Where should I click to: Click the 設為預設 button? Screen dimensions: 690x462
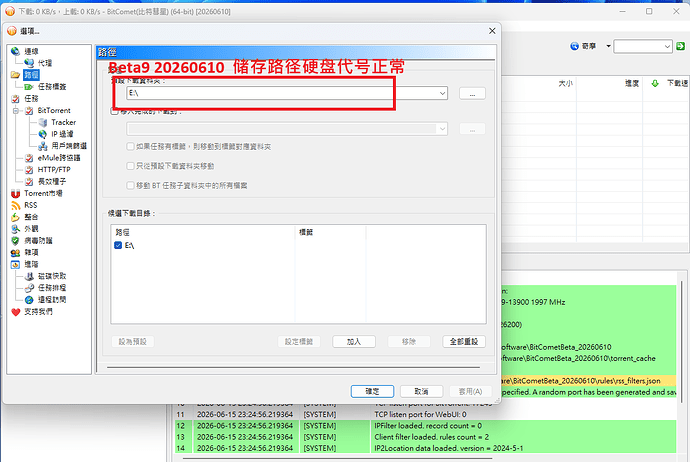click(132, 341)
